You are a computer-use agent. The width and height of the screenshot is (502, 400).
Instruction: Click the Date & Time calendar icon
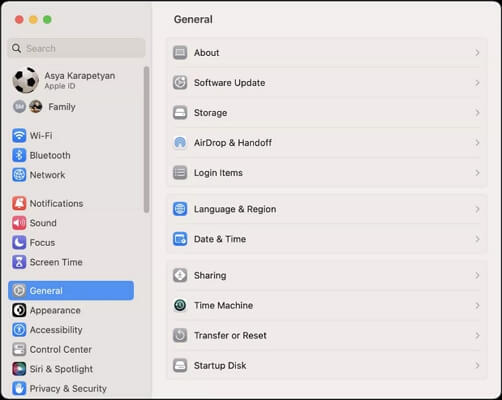[180, 239]
